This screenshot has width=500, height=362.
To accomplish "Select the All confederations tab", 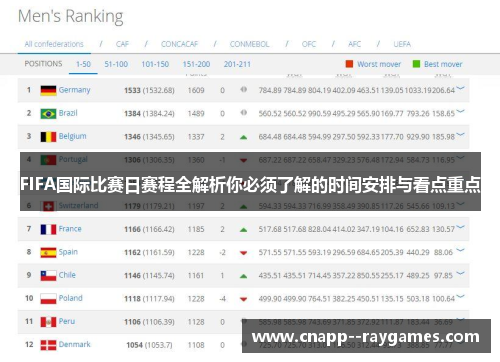I will (x=54, y=44).
